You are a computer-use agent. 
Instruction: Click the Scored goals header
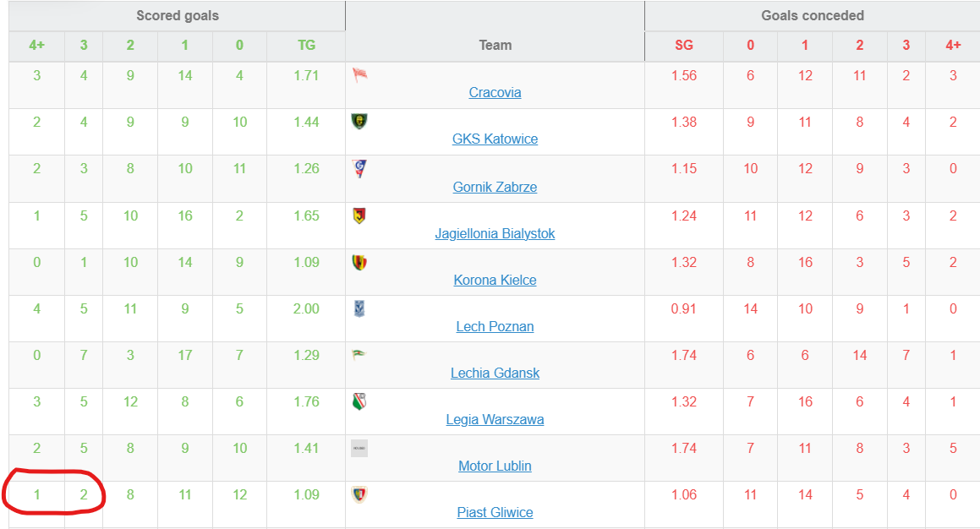[178, 15]
